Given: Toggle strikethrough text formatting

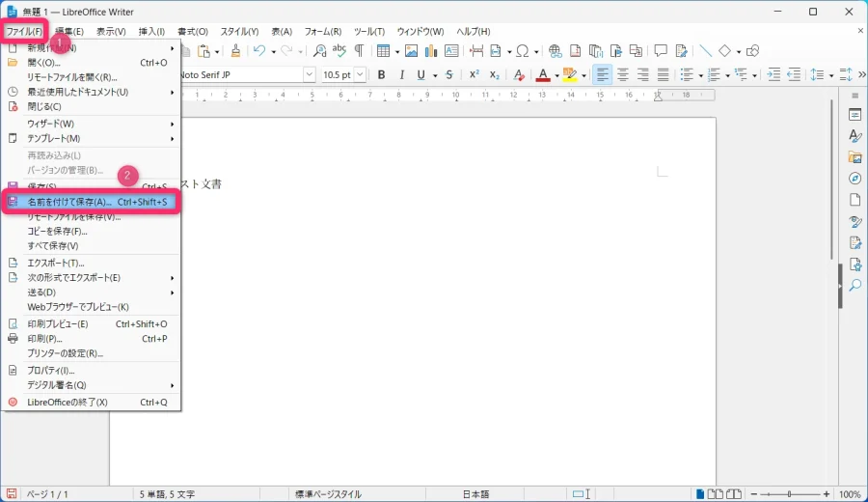Looking at the screenshot, I should (449, 74).
